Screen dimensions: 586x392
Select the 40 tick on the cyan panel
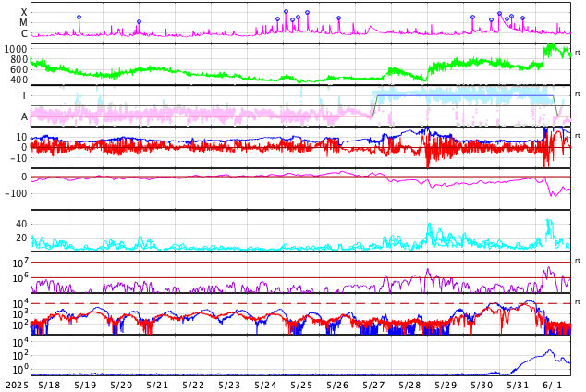point(21,225)
